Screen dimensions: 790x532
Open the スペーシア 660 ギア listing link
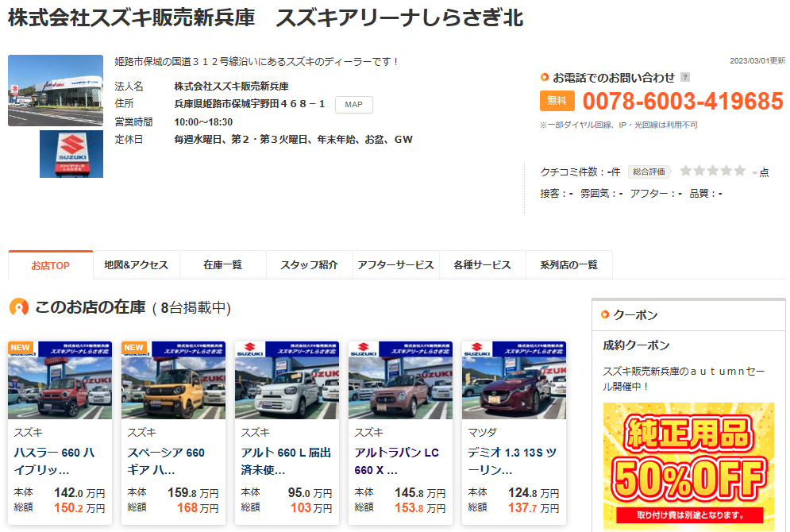(166, 461)
